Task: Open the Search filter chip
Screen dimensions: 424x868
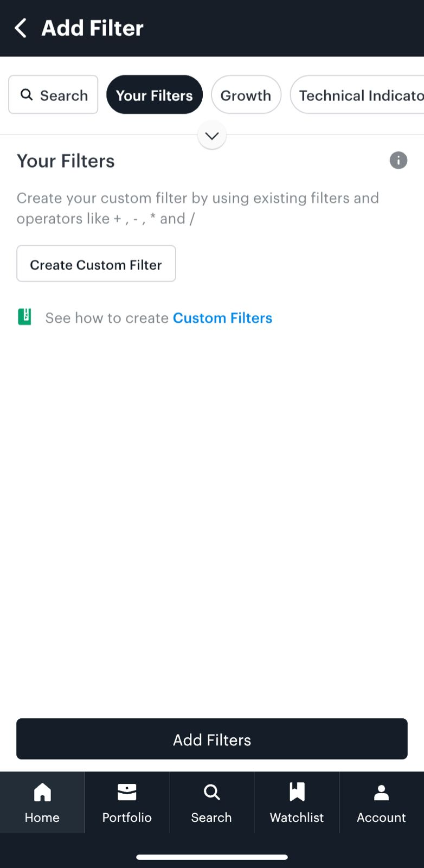Action: click(53, 94)
